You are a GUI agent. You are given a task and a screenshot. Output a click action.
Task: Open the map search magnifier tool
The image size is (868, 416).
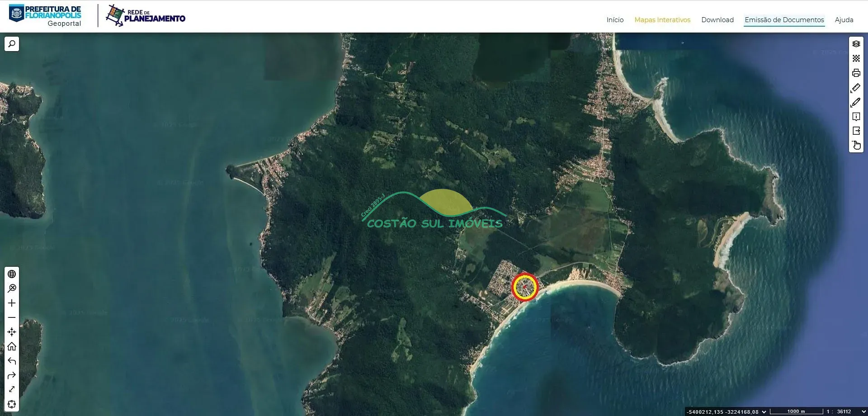(12, 44)
